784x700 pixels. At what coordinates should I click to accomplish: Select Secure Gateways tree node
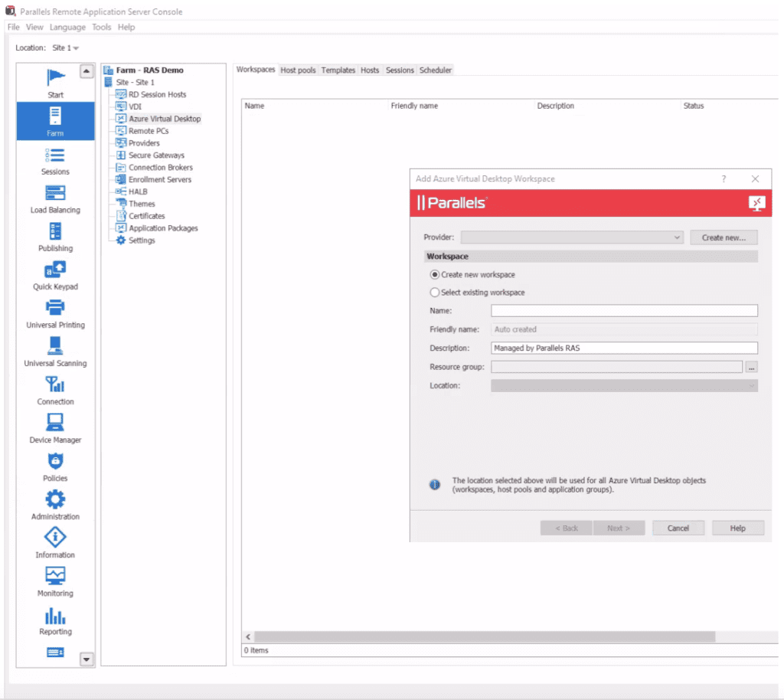tap(156, 155)
